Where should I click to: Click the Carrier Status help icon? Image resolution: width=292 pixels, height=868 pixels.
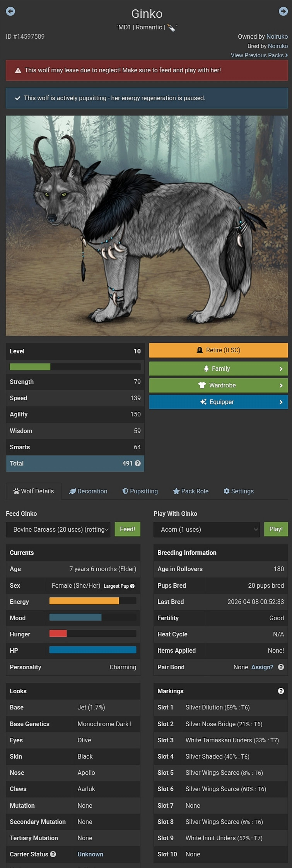53,854
